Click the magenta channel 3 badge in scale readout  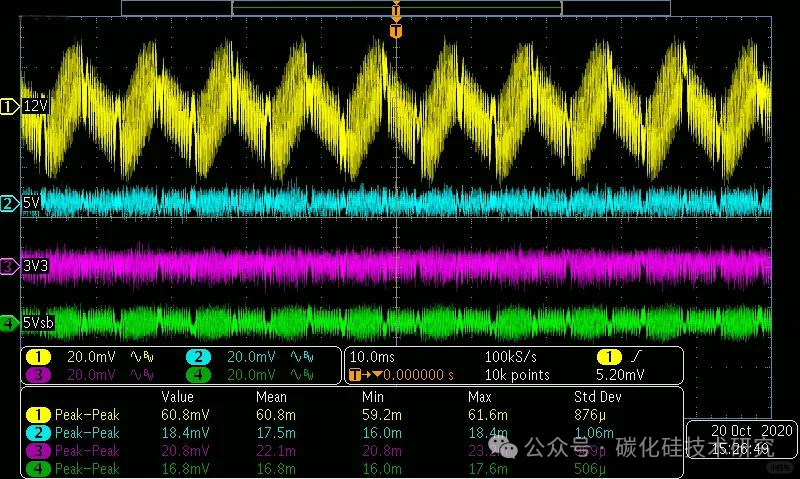point(38,375)
